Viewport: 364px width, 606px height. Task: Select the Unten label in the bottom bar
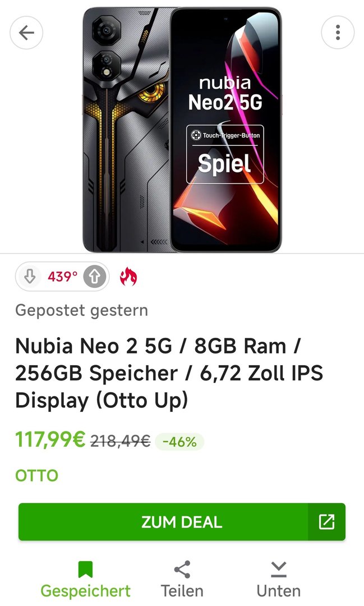tap(278, 591)
